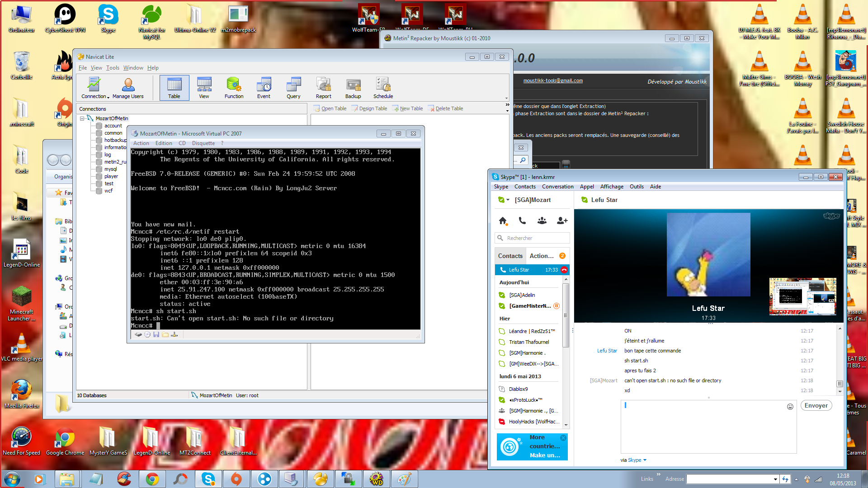The height and width of the screenshot is (488, 868).
Task: Open emoticon picker in Skype message box
Action: click(x=790, y=406)
